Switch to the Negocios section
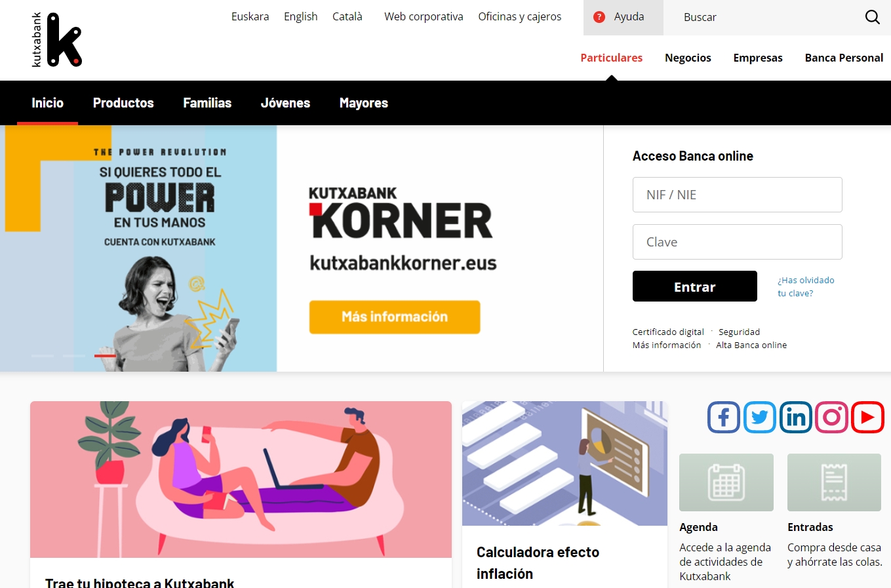 tap(688, 58)
